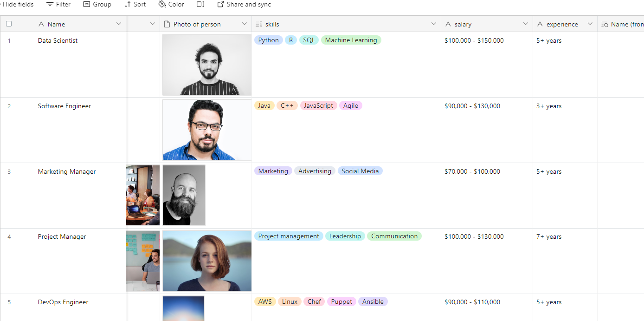
Task: Click the Agile skill tag
Action: (351, 106)
